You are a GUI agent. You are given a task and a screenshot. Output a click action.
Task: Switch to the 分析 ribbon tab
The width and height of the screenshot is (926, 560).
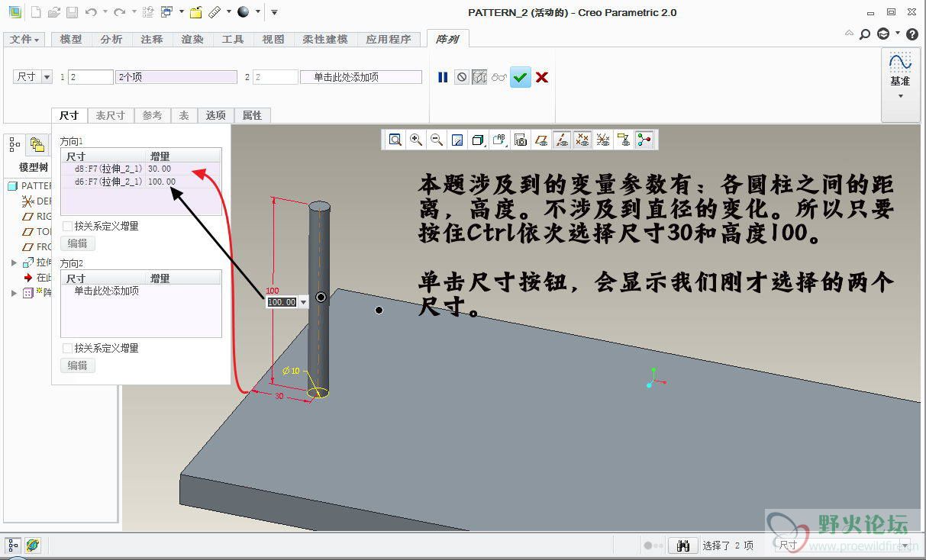(111, 40)
